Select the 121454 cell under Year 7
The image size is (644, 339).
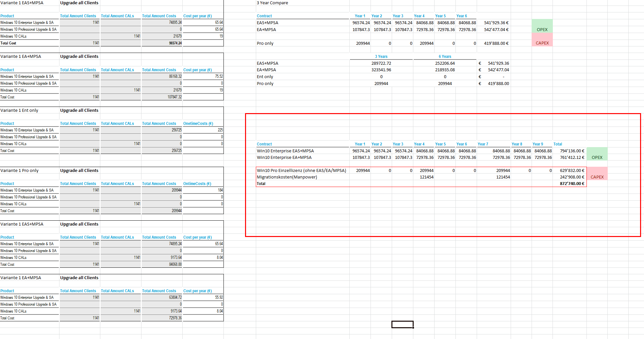tap(494, 177)
